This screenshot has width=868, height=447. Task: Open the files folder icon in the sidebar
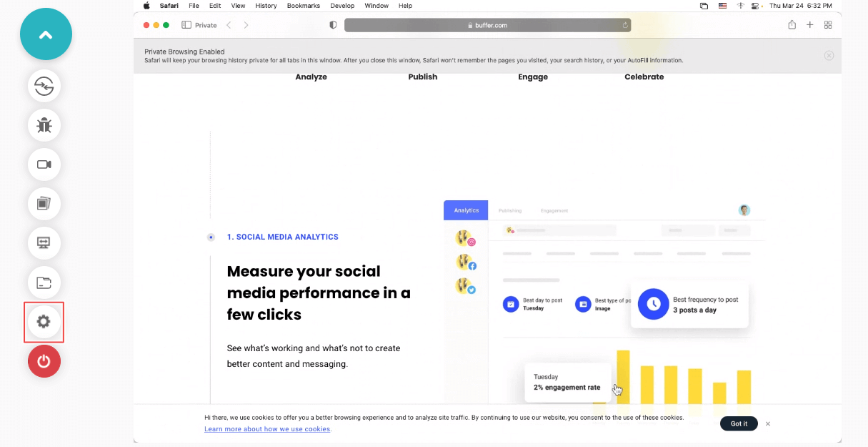(44, 283)
